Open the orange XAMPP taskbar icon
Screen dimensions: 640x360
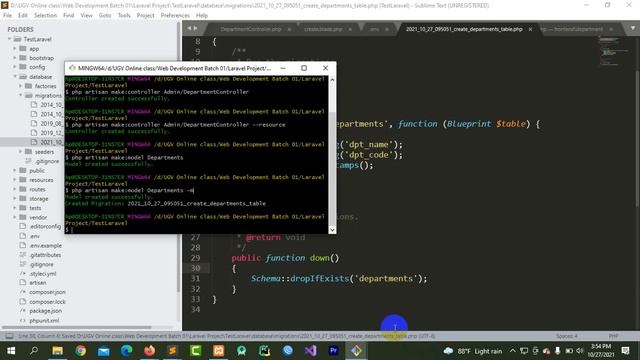tap(218, 351)
